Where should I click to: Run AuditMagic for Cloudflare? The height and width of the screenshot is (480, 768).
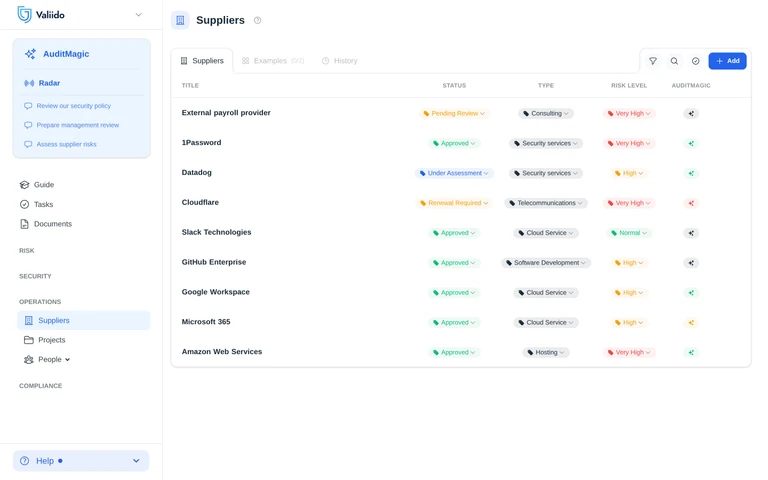tap(691, 203)
